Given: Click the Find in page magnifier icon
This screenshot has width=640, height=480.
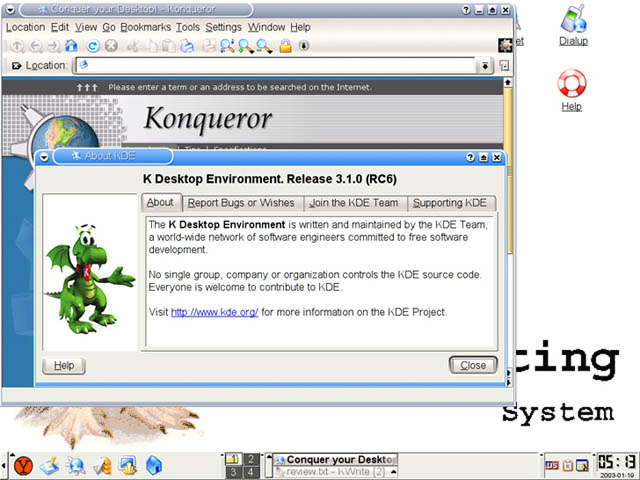Looking at the screenshot, I should coord(227,46).
